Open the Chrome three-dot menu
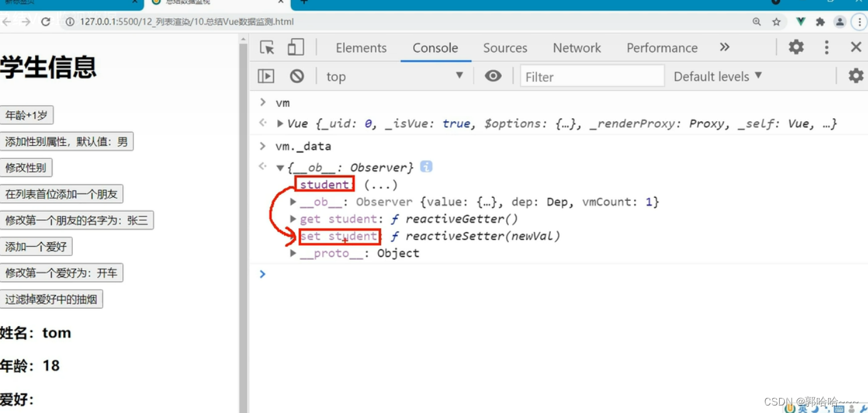This screenshot has width=868, height=413. [860, 22]
